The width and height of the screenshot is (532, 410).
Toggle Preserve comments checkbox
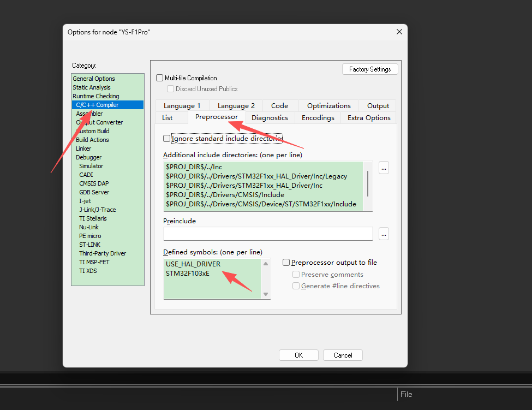(x=296, y=274)
